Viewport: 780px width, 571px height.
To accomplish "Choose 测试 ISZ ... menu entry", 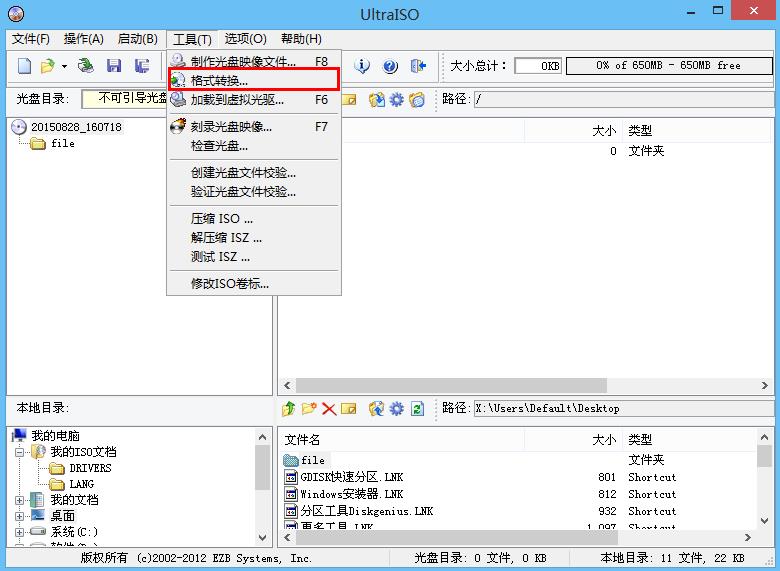I will [x=254, y=257].
